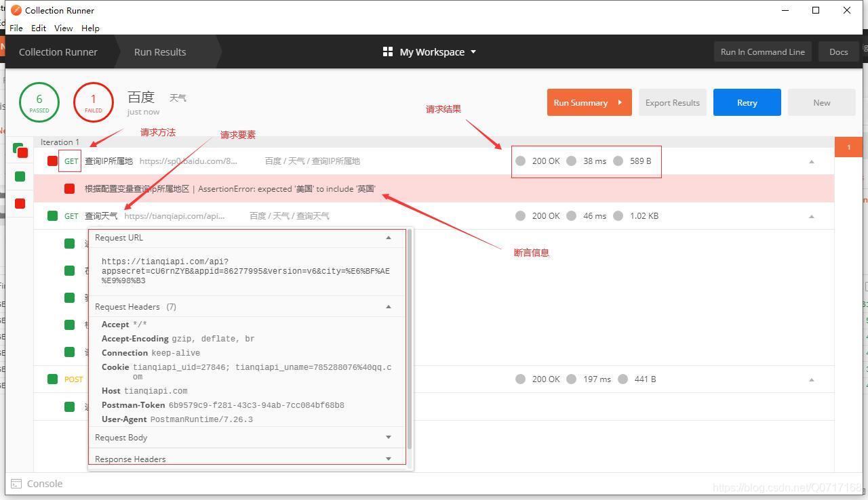868x500 pixels.
Task: Collapse the POST request results arrow
Action: tap(812, 379)
